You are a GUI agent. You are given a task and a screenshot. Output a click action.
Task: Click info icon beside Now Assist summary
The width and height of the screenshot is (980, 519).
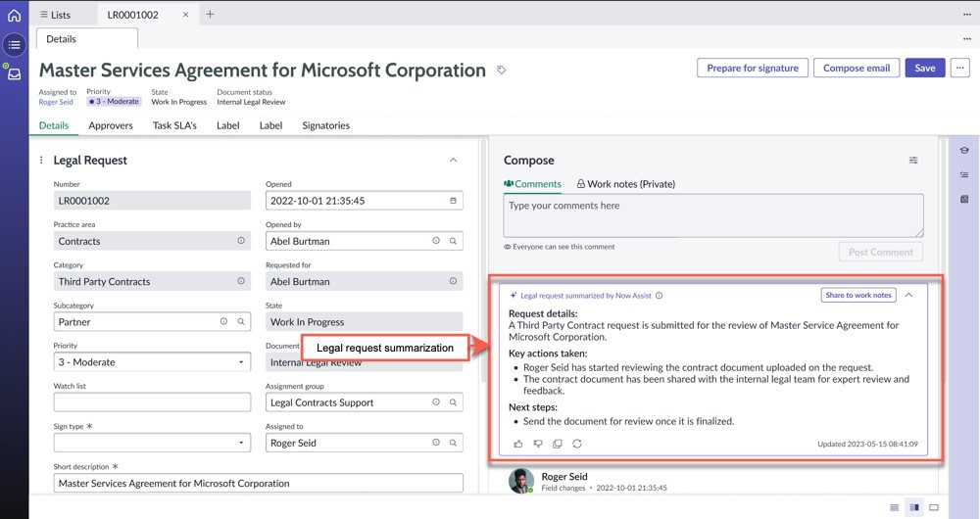[x=659, y=296]
